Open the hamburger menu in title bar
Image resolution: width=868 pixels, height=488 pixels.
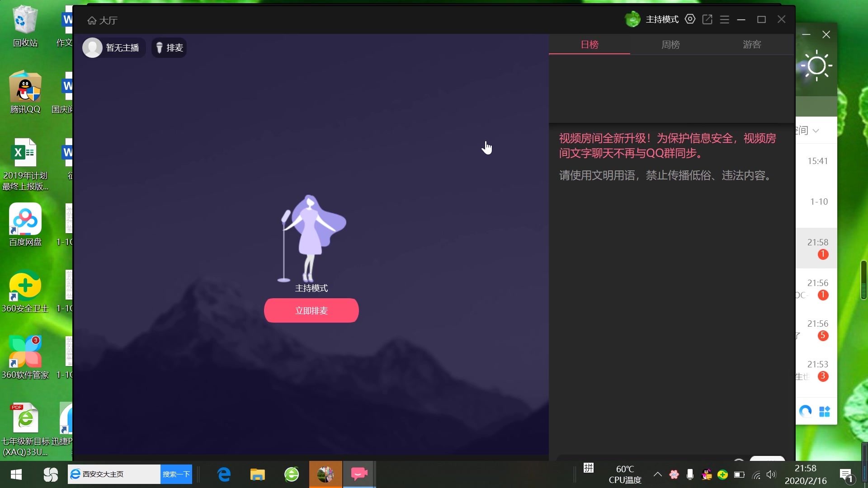pos(725,19)
